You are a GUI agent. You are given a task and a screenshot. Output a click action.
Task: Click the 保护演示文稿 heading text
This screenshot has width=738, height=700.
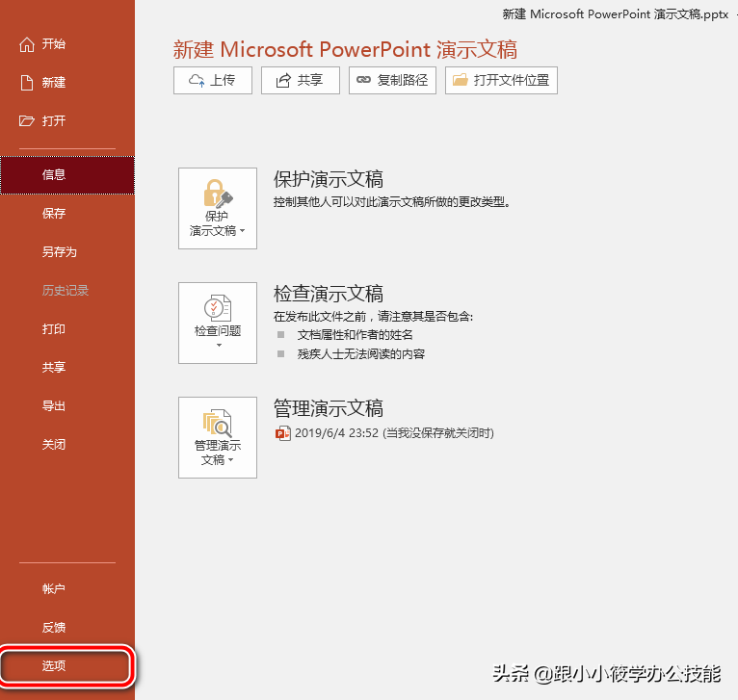tap(329, 179)
